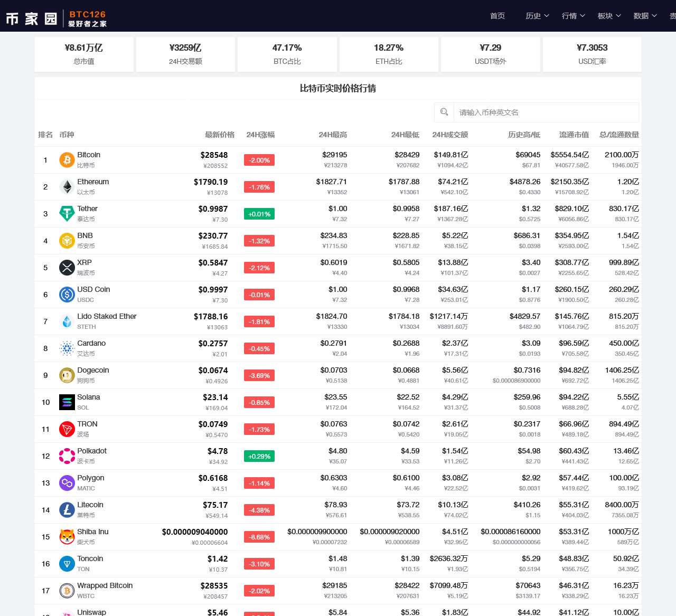Expand the 历史 dropdown menu
Image resolution: width=676 pixels, height=616 pixels.
(537, 16)
